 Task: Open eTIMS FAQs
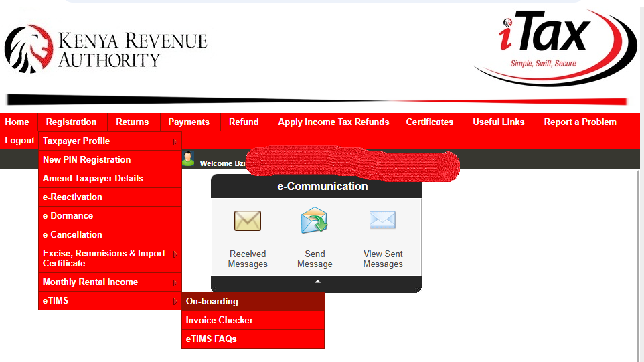[253, 339]
